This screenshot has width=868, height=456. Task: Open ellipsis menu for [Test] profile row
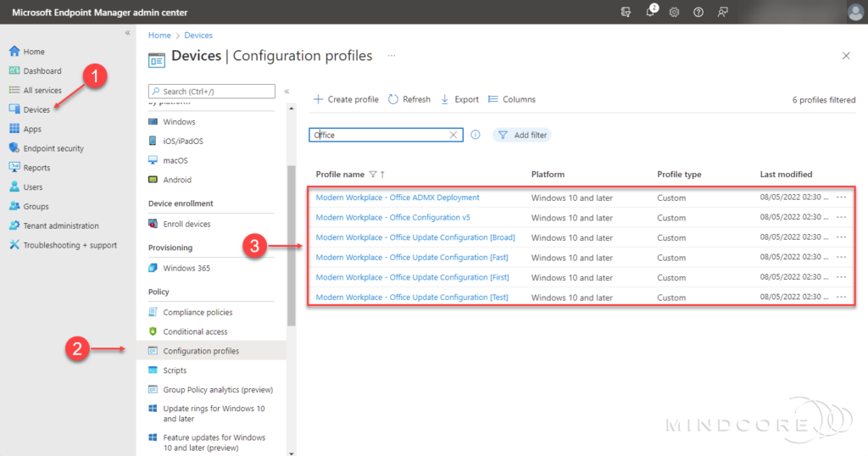(842, 298)
